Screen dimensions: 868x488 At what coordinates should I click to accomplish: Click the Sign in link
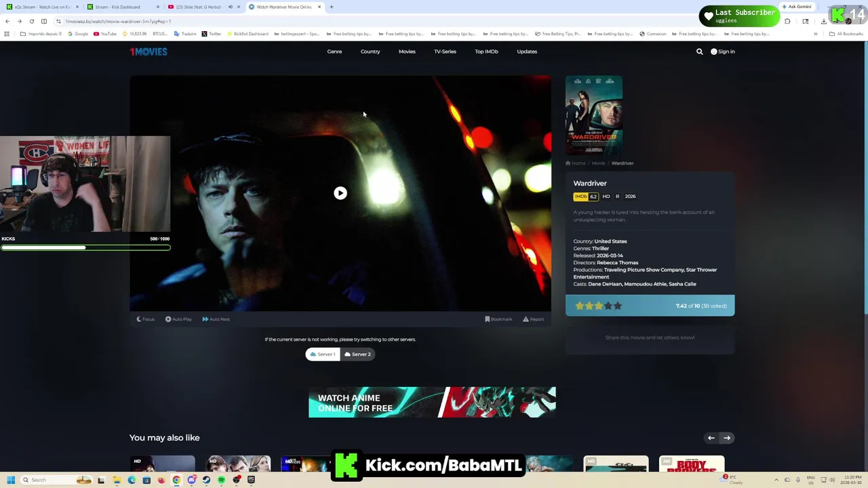click(x=723, y=52)
